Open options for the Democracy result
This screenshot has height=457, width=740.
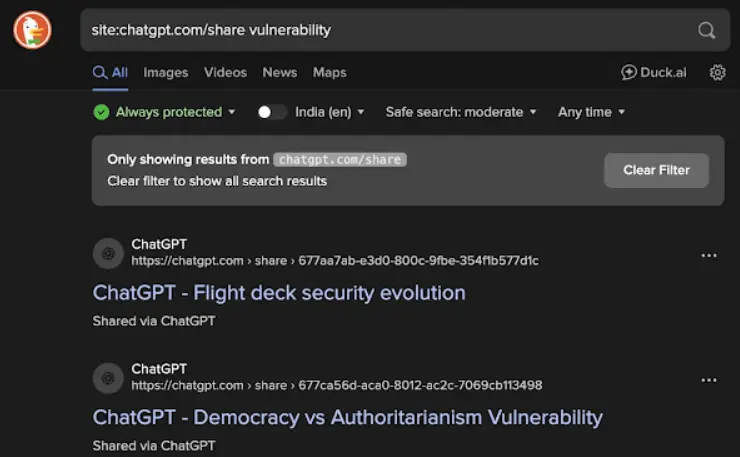(709, 380)
